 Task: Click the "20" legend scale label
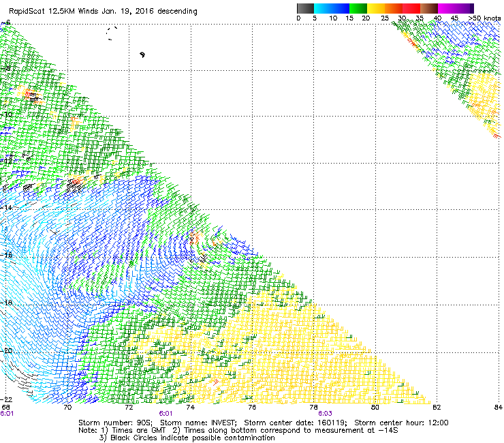pyautogui.click(x=366, y=18)
